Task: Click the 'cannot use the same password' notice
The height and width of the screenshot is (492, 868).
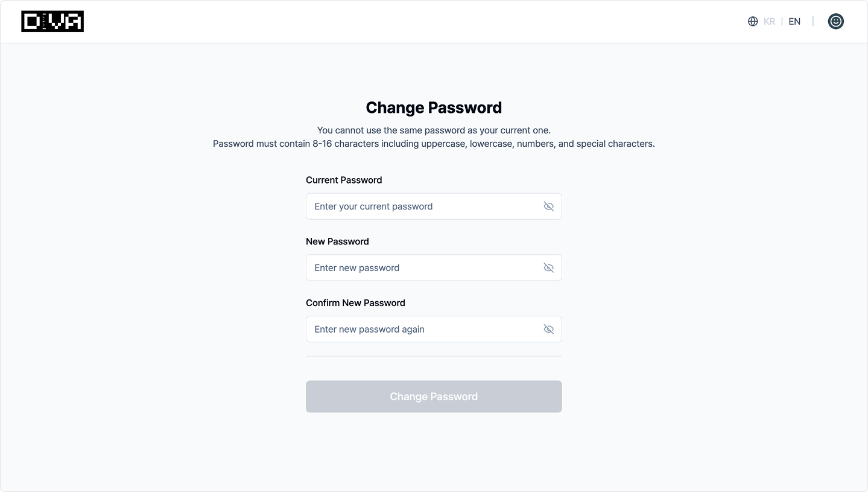Action: click(434, 130)
